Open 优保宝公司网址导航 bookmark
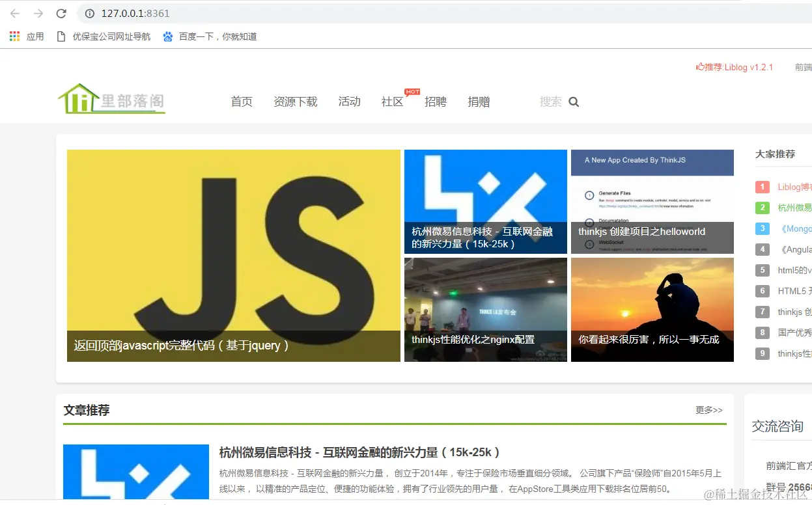The height and width of the screenshot is (505, 812). pos(104,36)
